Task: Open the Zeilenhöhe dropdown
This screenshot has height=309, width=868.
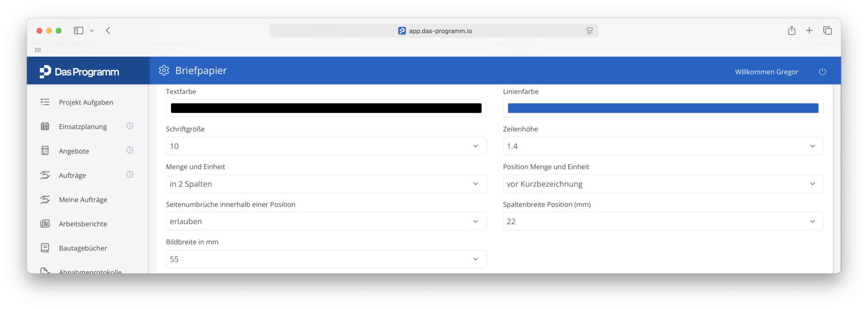Action: pos(663,146)
